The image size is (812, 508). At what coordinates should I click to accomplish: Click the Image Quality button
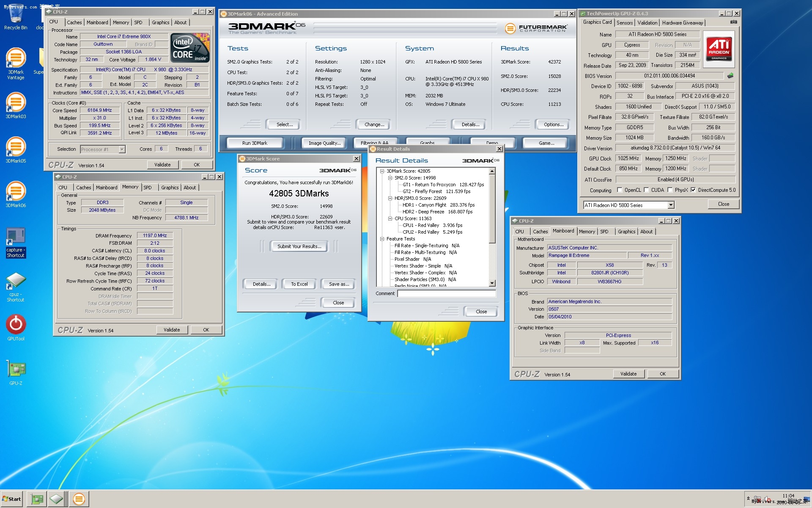click(x=324, y=143)
